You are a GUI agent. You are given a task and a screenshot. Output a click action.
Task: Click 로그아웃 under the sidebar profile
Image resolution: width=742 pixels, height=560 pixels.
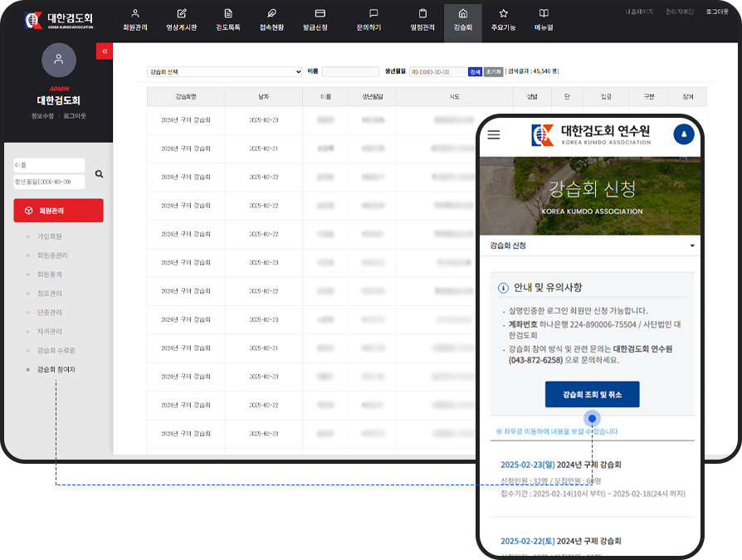75,116
